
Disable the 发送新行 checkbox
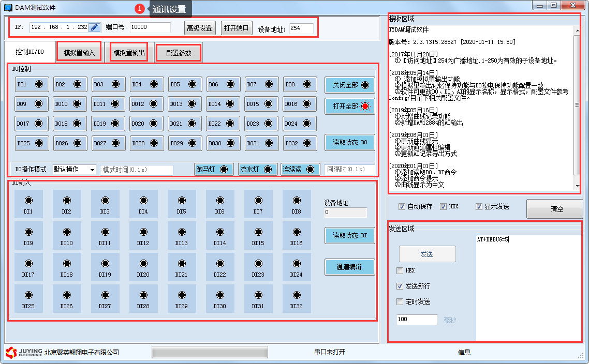tap(400, 286)
